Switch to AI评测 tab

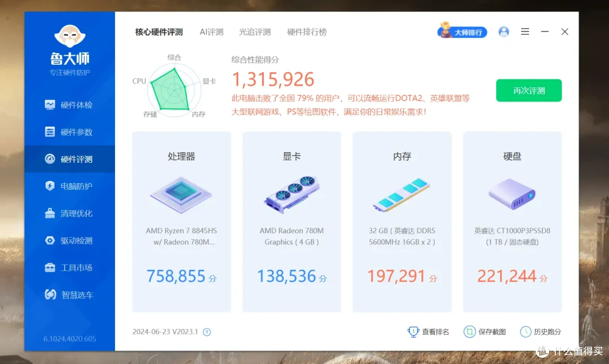(x=211, y=32)
